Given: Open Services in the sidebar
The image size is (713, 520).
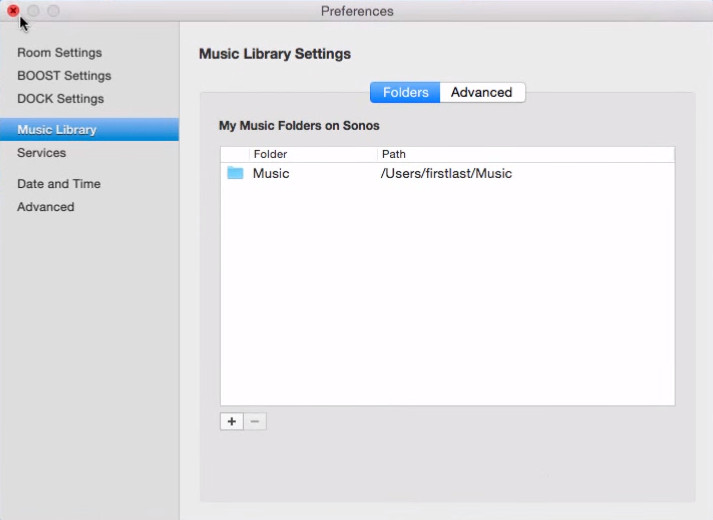Looking at the screenshot, I should tap(41, 153).
